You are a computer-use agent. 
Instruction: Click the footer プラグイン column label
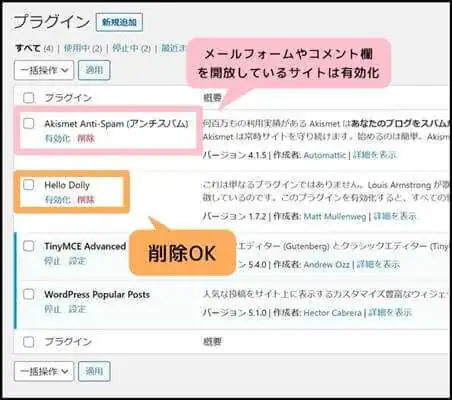point(68,342)
